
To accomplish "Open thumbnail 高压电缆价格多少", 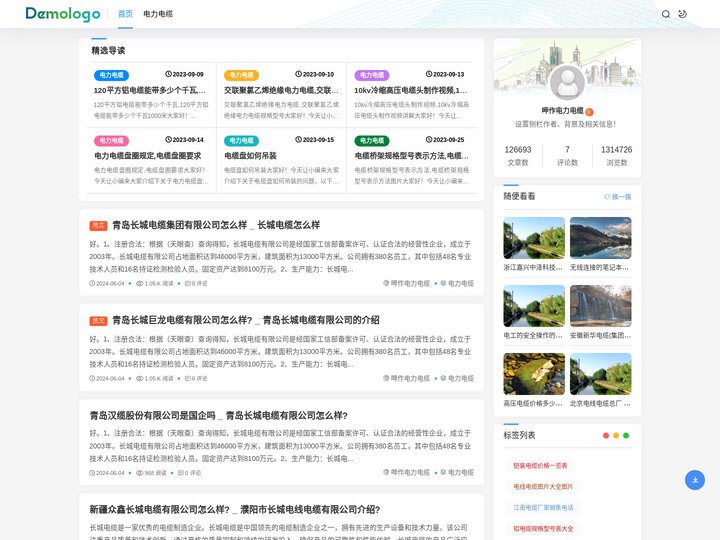I will 534,374.
